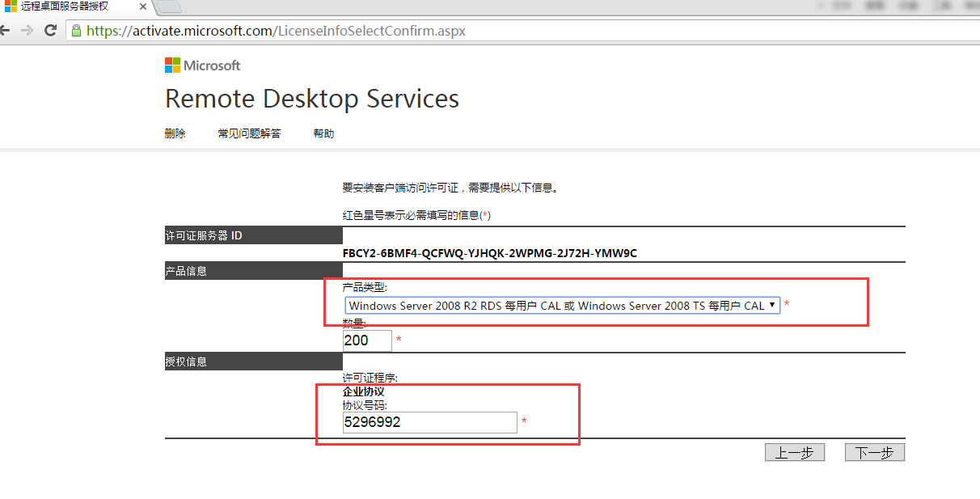Screen dimensions: 980x499
Task: Click the 企业协议 text
Action: pyautogui.click(x=364, y=391)
